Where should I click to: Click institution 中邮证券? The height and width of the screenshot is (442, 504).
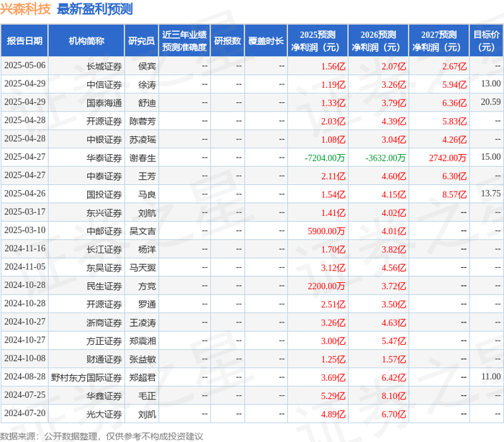pyautogui.click(x=104, y=231)
